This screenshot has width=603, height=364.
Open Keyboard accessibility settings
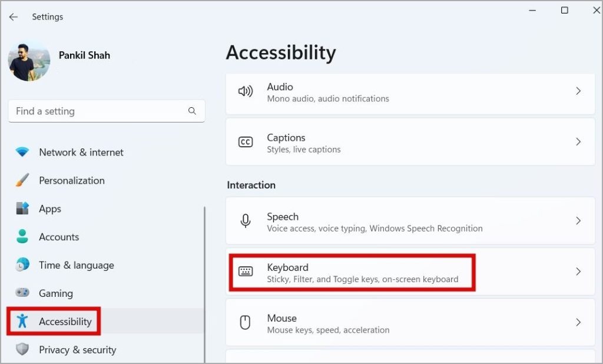click(410, 272)
